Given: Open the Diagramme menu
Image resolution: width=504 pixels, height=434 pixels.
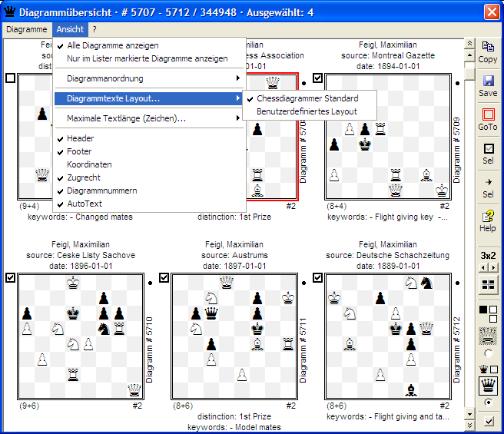Looking at the screenshot, I should (26, 29).
